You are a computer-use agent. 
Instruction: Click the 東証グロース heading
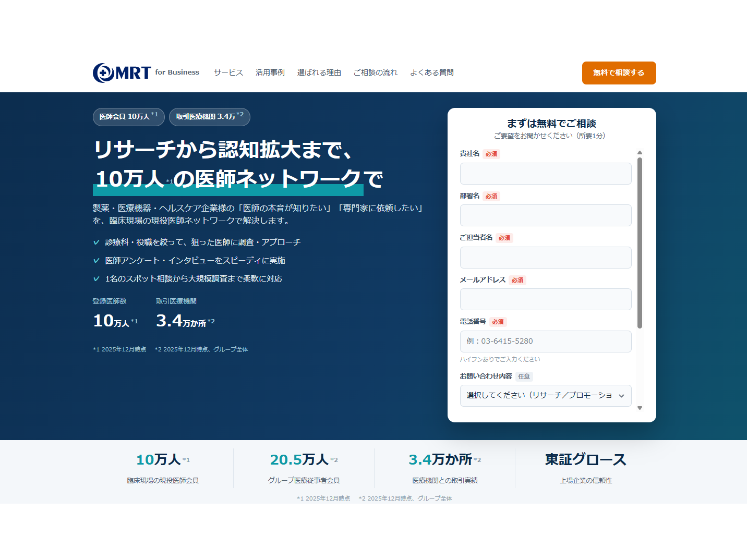tap(586, 459)
